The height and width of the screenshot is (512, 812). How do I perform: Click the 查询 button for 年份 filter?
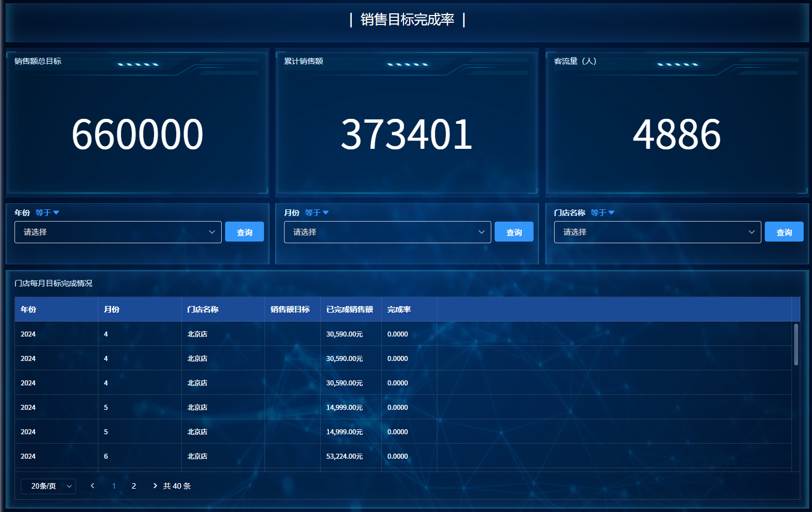pyautogui.click(x=244, y=232)
